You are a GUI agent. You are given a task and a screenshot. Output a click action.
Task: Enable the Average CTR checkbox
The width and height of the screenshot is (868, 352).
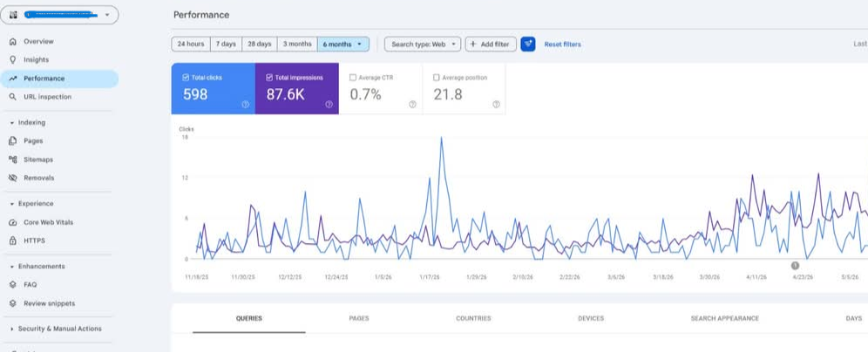(353, 78)
